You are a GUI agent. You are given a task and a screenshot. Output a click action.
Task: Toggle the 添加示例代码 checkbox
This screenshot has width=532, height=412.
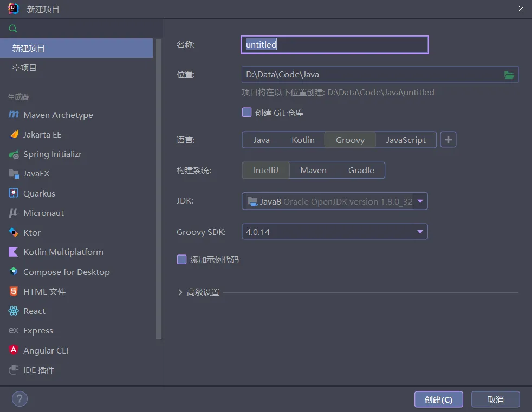181,259
